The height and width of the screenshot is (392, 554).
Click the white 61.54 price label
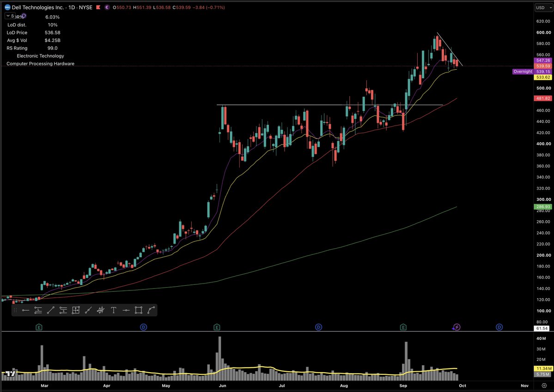click(542, 328)
